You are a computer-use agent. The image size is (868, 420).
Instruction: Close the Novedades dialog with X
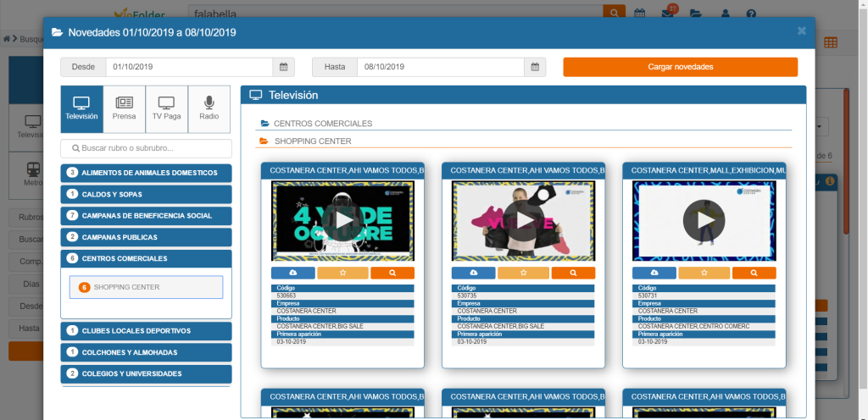[x=802, y=31]
